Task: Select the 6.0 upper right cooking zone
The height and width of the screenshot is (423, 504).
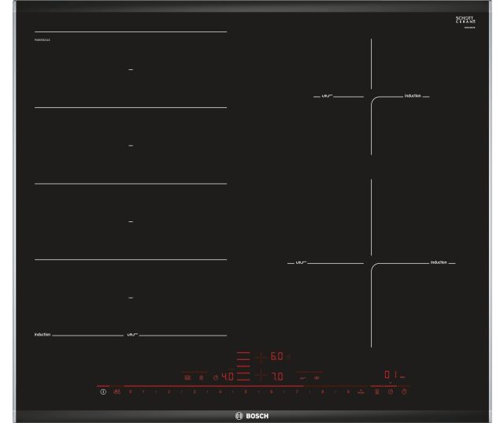Action: [276, 357]
